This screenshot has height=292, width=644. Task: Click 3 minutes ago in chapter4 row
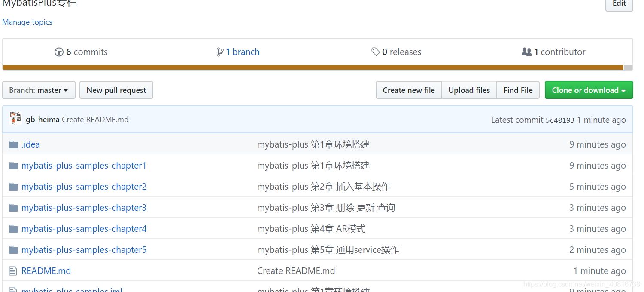coord(598,229)
